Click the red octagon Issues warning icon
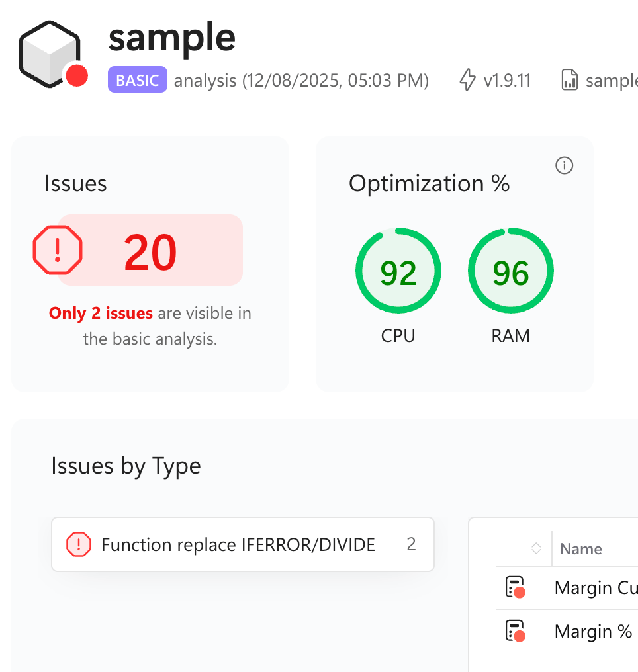 58,250
